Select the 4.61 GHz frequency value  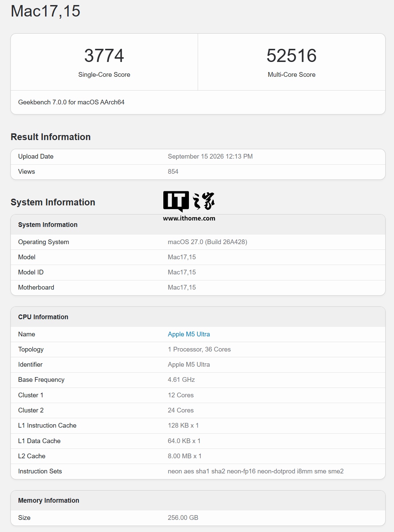181,379
